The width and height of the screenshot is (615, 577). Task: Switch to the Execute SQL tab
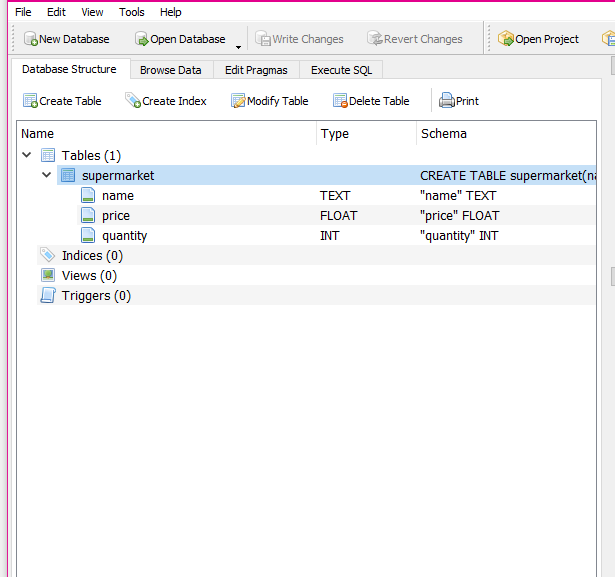pyautogui.click(x=341, y=70)
